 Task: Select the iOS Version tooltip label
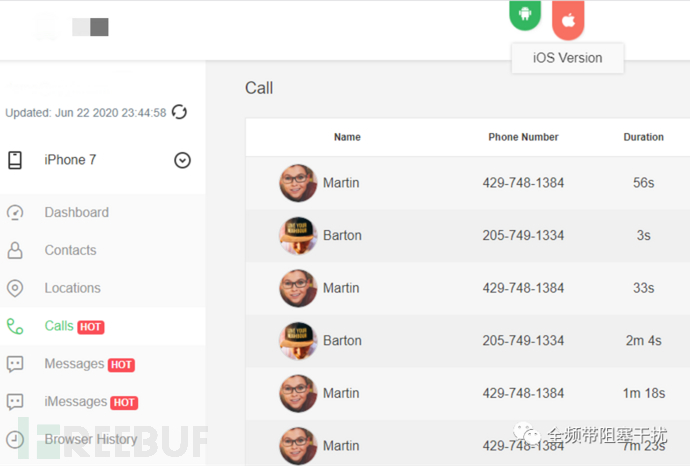point(567,58)
